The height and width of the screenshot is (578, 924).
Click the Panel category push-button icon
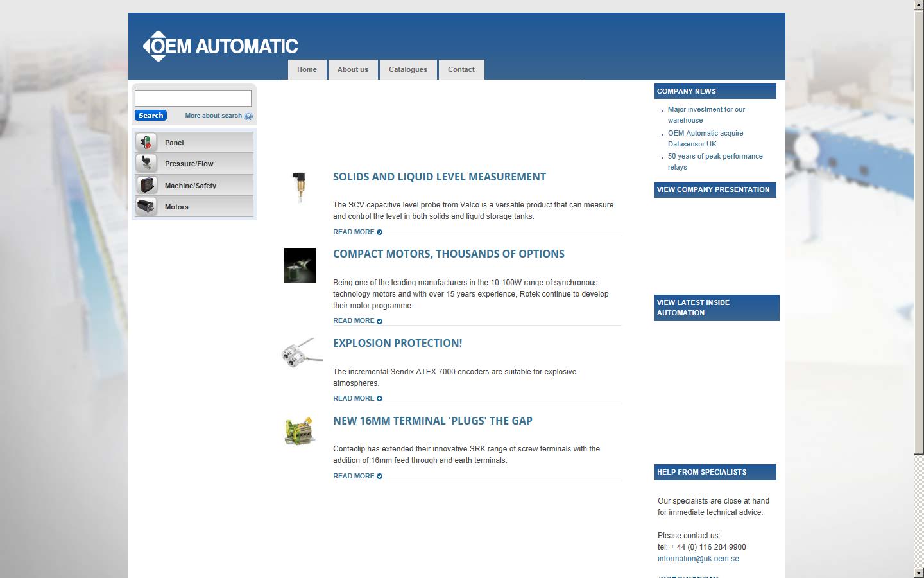tap(146, 143)
